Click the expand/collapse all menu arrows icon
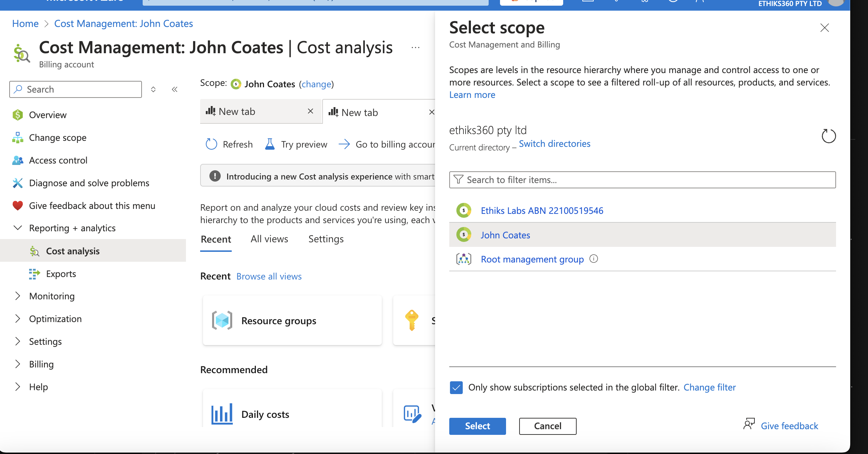The height and width of the screenshot is (454, 868). point(153,89)
